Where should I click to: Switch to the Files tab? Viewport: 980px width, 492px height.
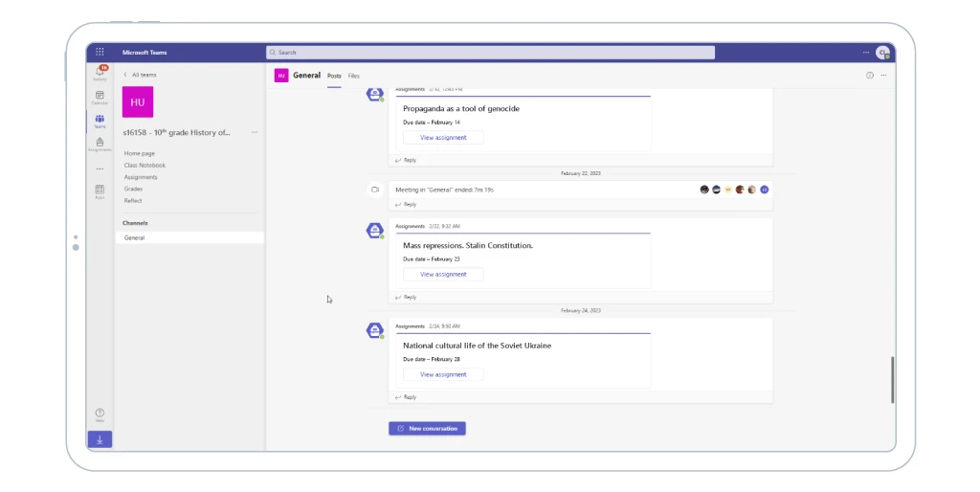click(x=354, y=76)
